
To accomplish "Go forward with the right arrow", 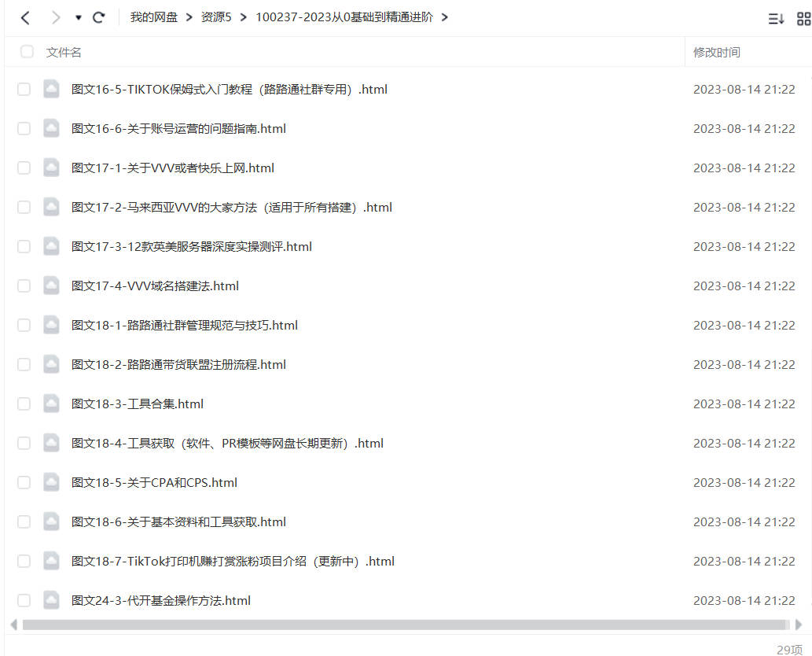I will coord(55,17).
